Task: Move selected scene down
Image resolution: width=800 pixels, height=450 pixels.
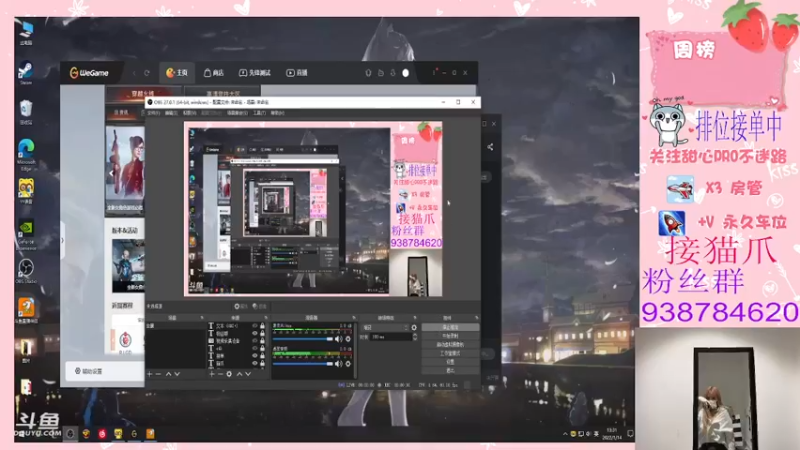Action: tap(177, 374)
